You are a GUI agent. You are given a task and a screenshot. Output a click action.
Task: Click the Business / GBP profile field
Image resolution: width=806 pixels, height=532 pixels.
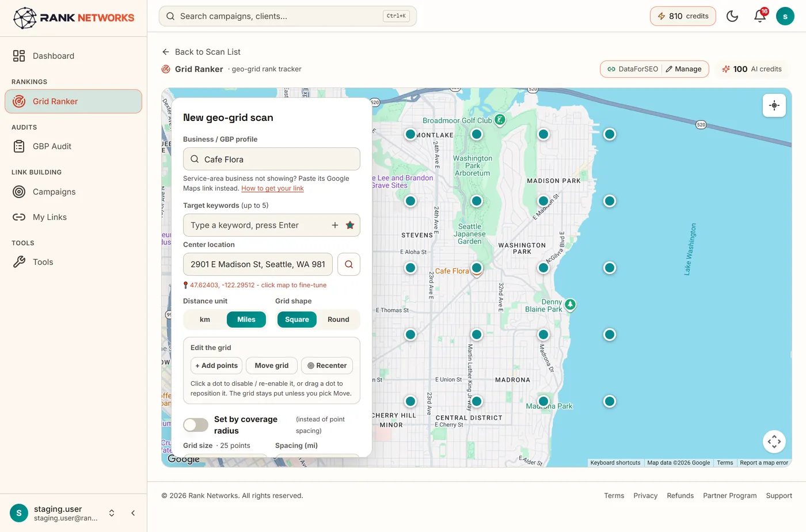tap(272, 159)
